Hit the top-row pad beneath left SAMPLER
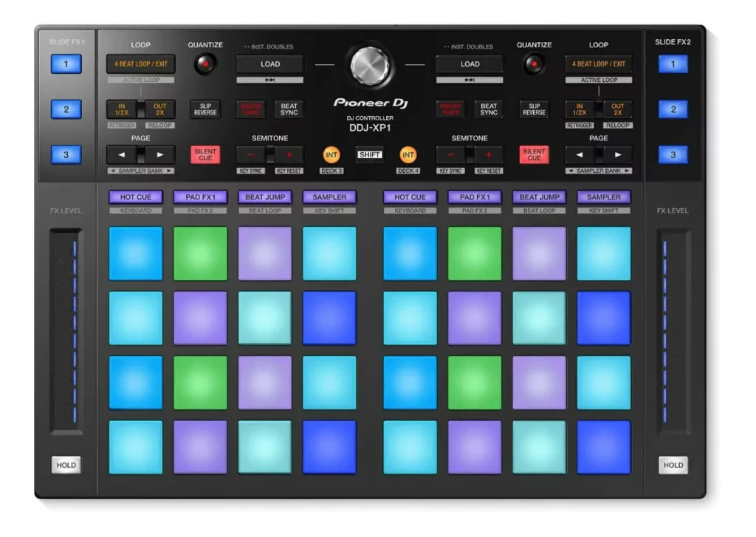Image resolution: width=756 pixels, height=537 pixels. 329,253
